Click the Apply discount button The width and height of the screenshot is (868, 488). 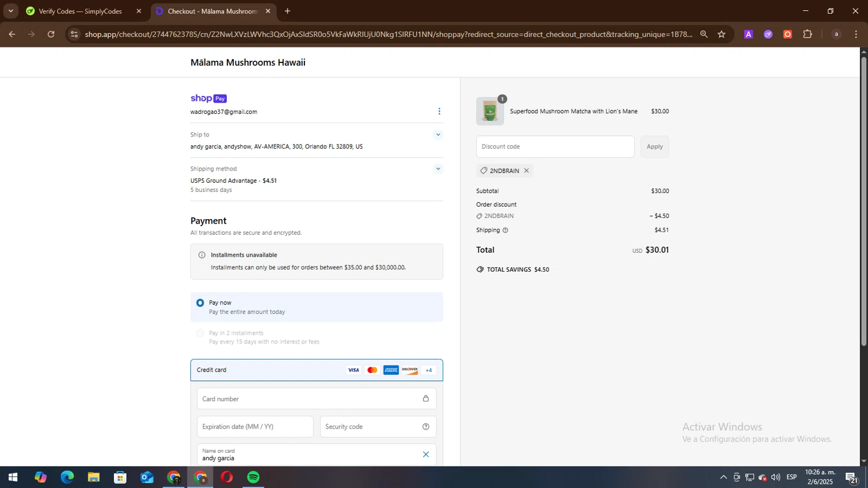click(654, 147)
